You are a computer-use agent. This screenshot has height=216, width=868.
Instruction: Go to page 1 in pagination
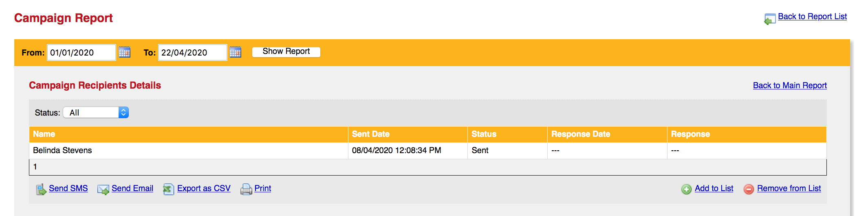[x=35, y=167]
